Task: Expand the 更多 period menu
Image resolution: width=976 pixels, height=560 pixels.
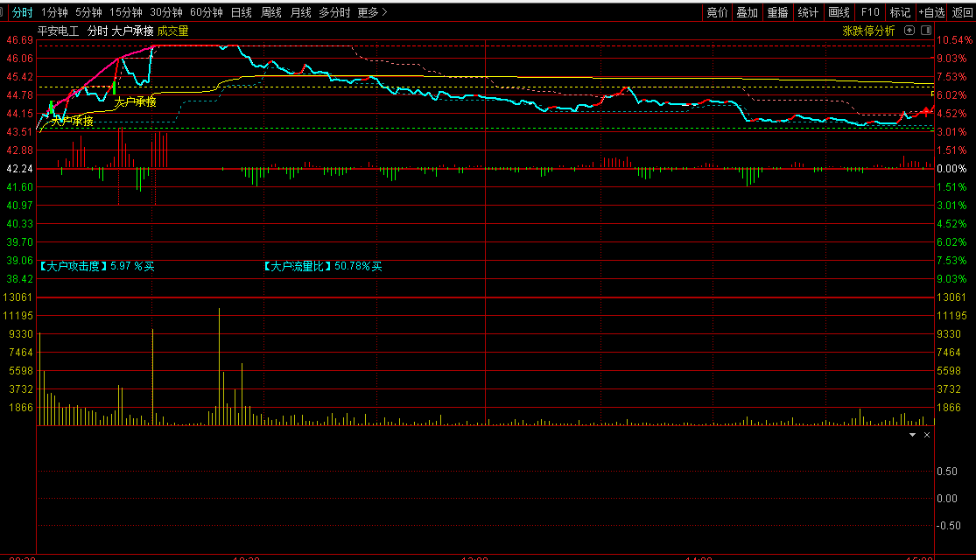Action: 372,12
